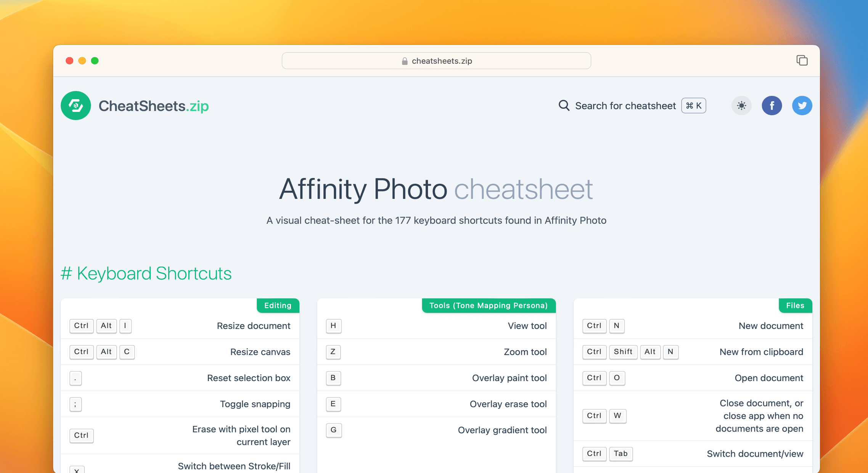
Task: Click the CheatSheets.zip logo icon
Action: coord(76,106)
